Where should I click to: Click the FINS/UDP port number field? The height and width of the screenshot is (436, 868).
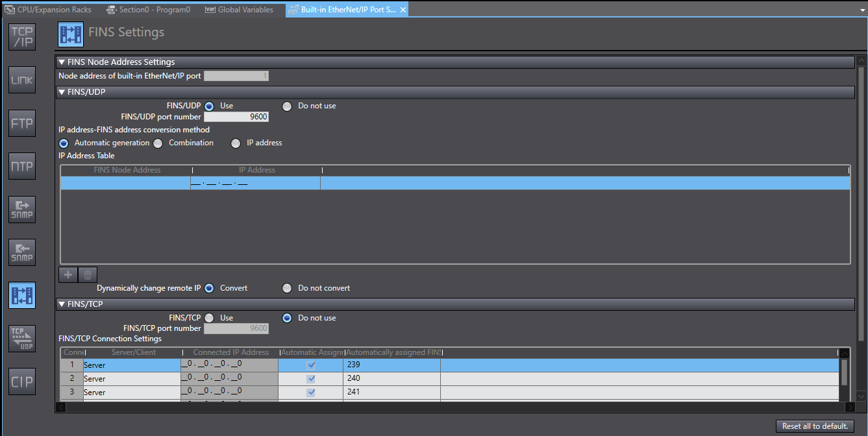tap(236, 117)
